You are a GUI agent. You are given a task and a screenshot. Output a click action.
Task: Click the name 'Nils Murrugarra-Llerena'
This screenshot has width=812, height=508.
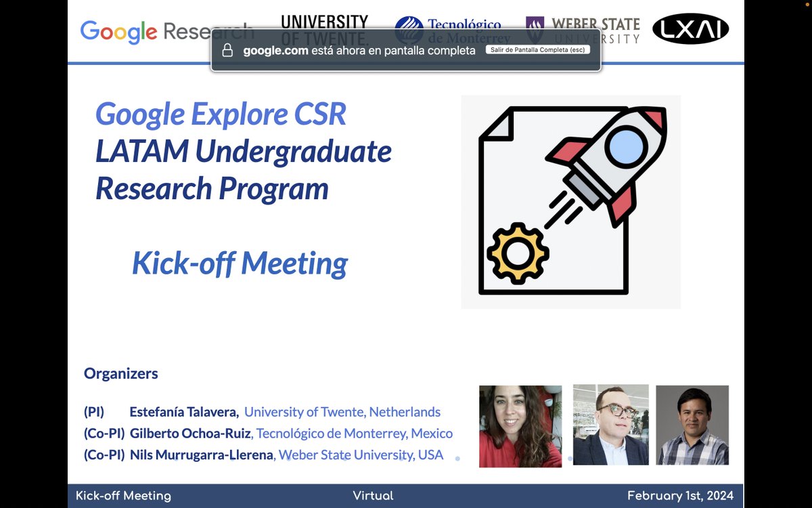[x=202, y=455]
